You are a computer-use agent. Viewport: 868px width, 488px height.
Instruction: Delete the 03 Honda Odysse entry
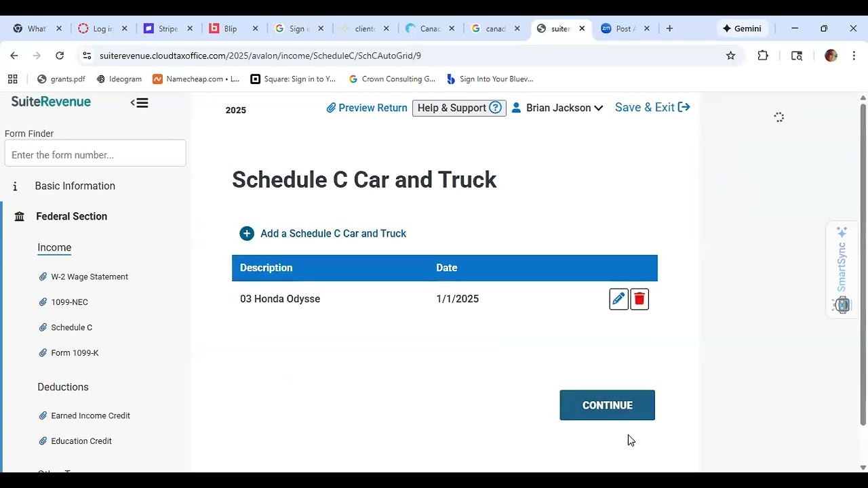click(639, 299)
